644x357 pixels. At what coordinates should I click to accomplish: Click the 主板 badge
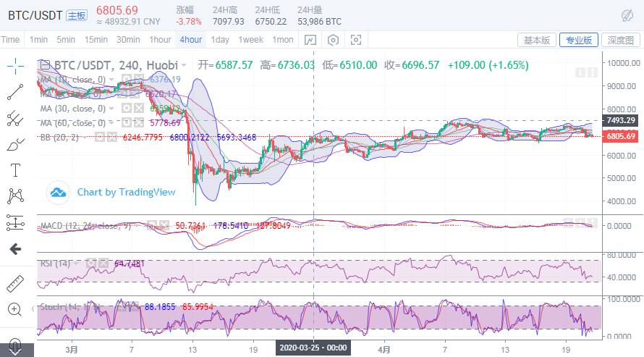coord(77,16)
